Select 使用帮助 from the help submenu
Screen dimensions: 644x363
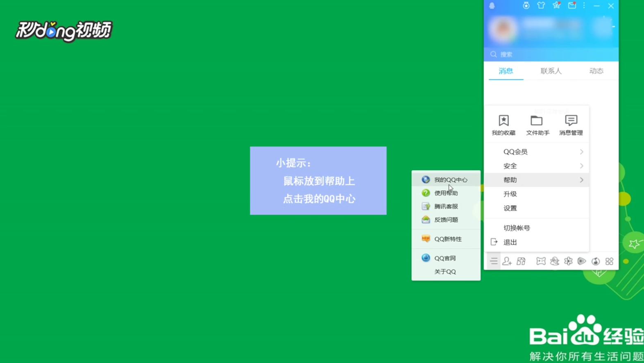[x=446, y=193]
